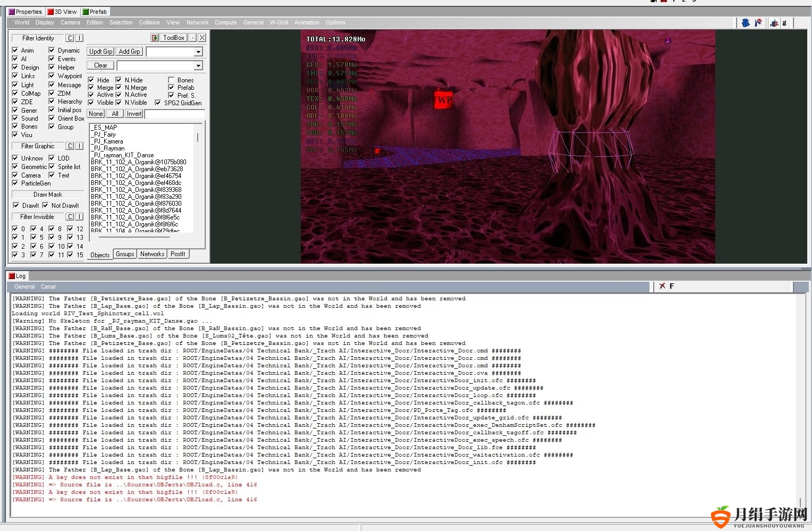
Task: Switch to the Groups tab
Action: tap(125, 254)
